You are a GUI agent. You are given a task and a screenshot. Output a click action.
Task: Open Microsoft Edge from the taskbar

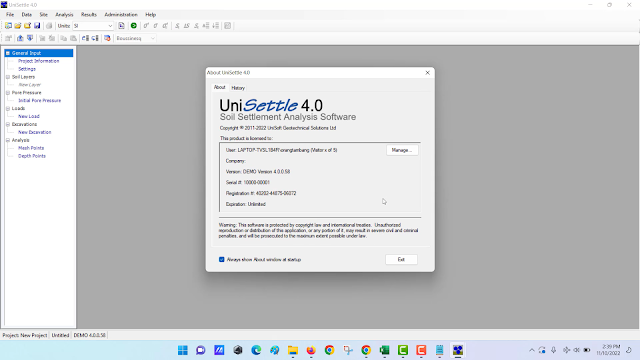point(256,350)
